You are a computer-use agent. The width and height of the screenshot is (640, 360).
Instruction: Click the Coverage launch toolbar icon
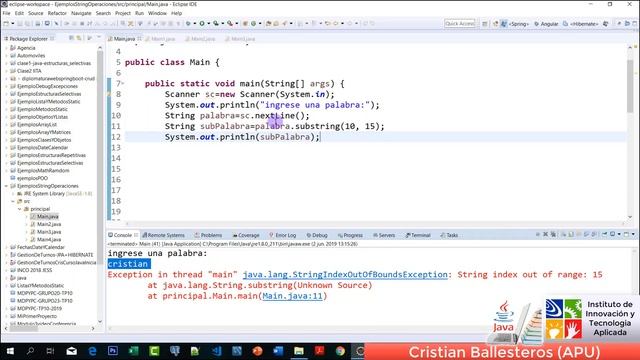(216, 24)
